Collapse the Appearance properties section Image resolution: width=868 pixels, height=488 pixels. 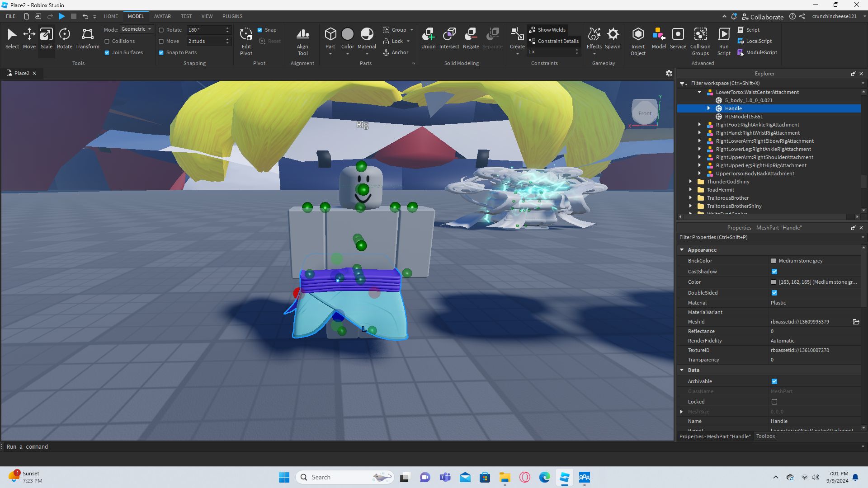(682, 250)
